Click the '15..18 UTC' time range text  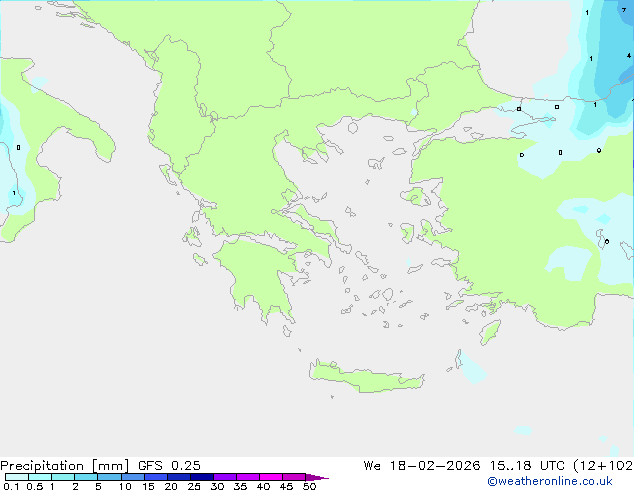point(527,466)
